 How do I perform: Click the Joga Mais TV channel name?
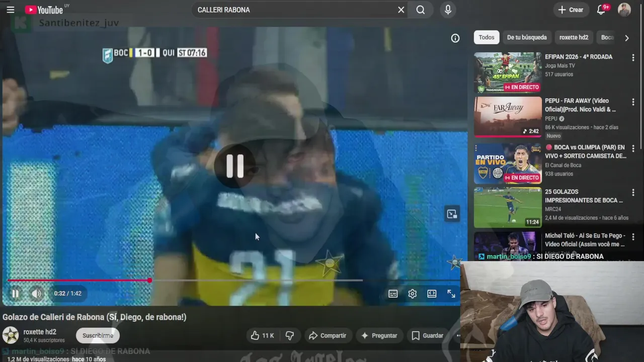[559, 66]
